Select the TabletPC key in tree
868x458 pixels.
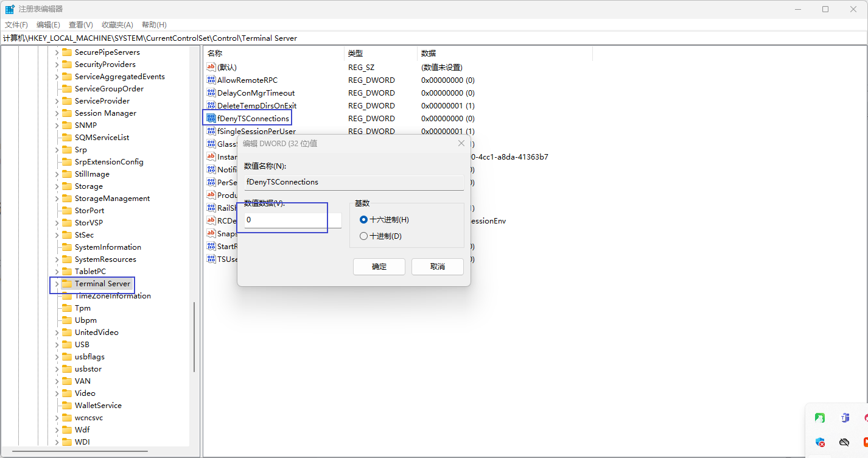[90, 271]
